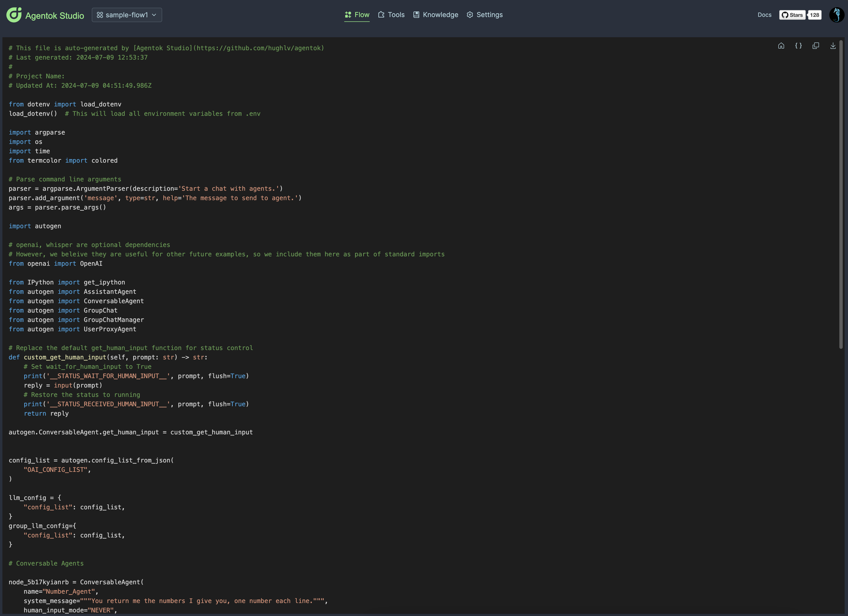Click the grid icon beside sample-flow1
Viewport: 848px width, 616px height.
[100, 15]
